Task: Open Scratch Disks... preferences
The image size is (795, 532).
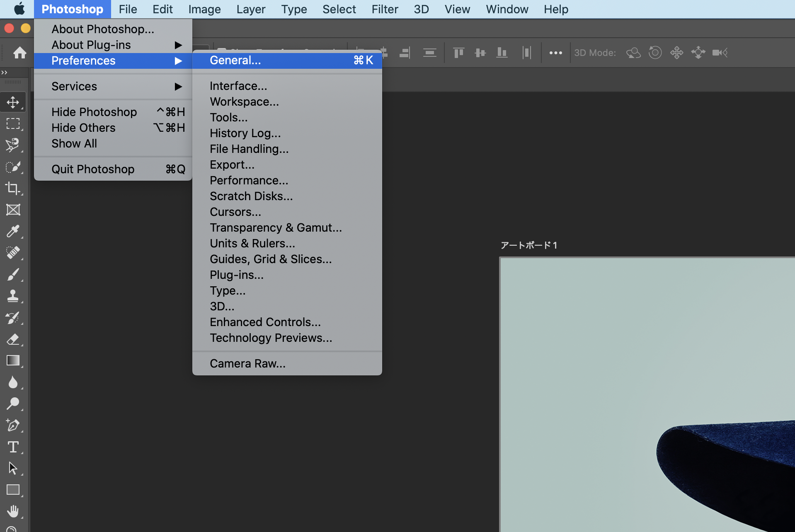Action: pos(287,196)
